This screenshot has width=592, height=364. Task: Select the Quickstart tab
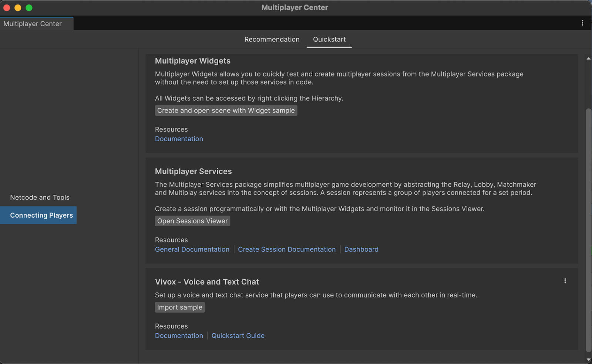click(329, 40)
